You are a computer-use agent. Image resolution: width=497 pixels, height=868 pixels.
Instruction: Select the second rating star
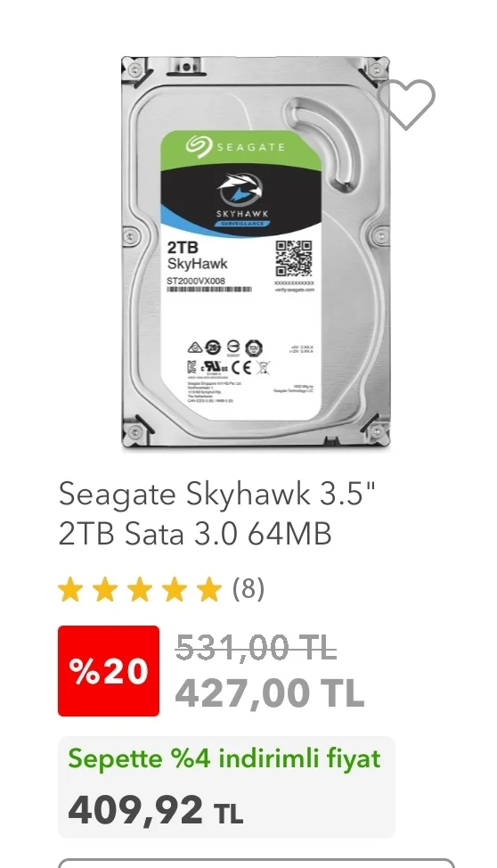point(105,590)
